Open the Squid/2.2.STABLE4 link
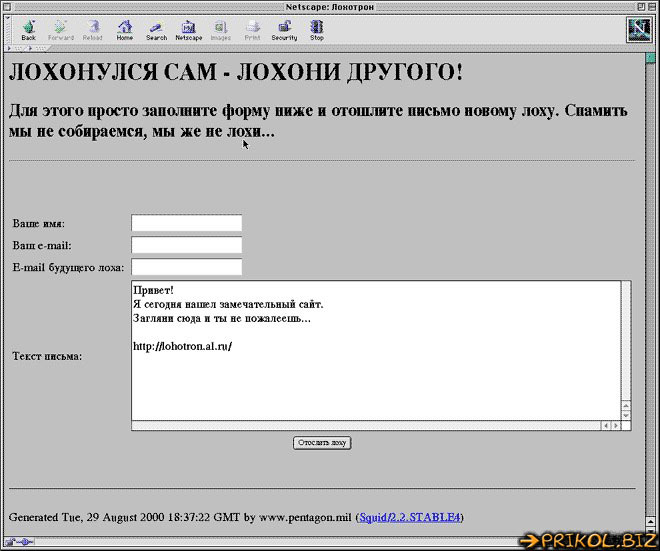660x551 pixels. [x=410, y=517]
